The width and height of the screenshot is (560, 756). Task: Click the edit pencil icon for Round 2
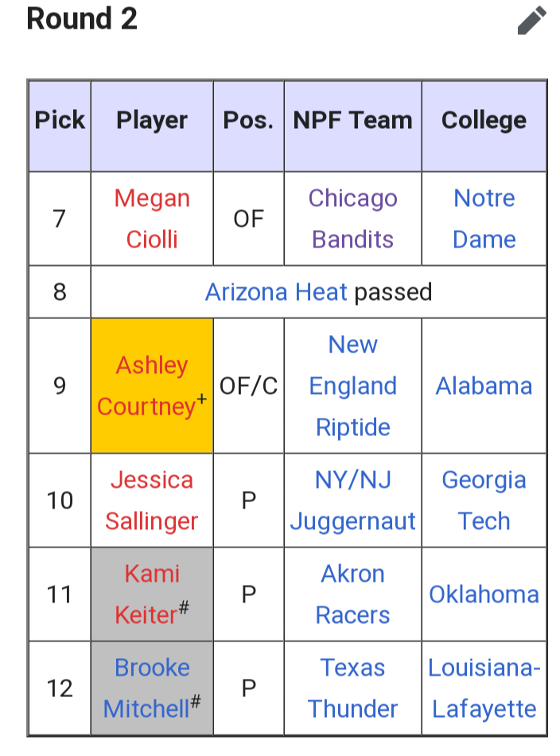point(532,21)
